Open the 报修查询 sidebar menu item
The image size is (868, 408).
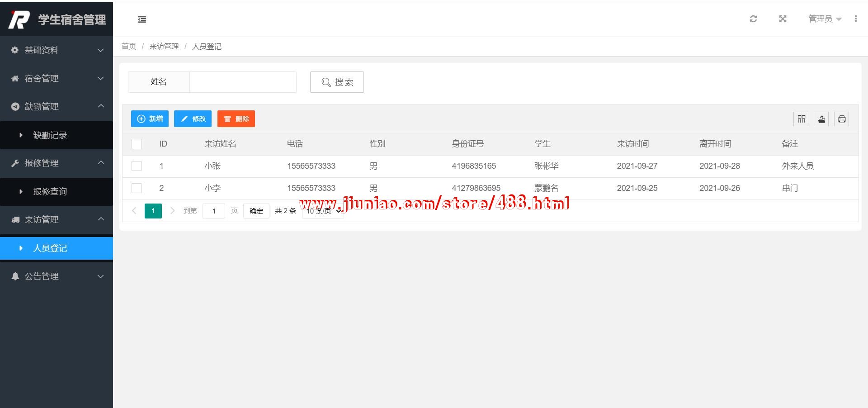coord(50,192)
